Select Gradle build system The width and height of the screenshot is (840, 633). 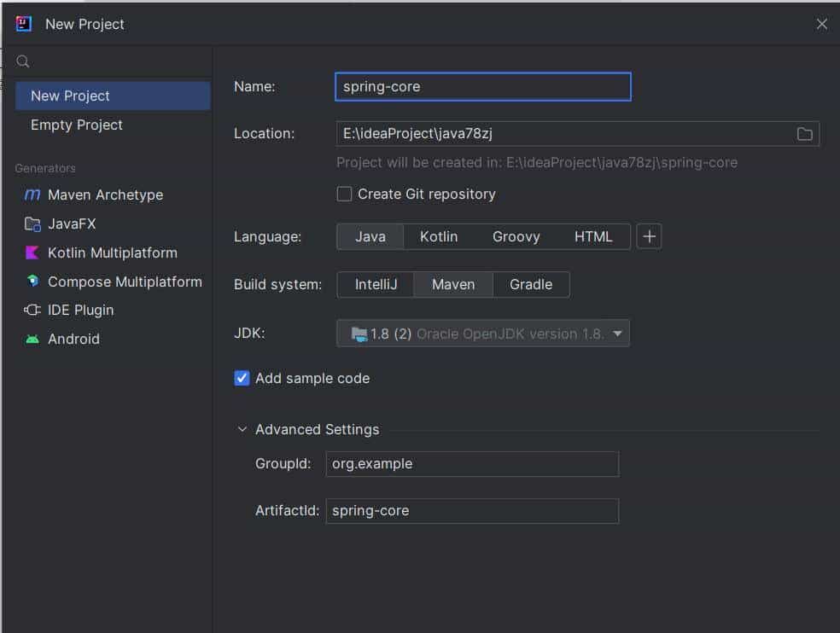[x=531, y=285]
